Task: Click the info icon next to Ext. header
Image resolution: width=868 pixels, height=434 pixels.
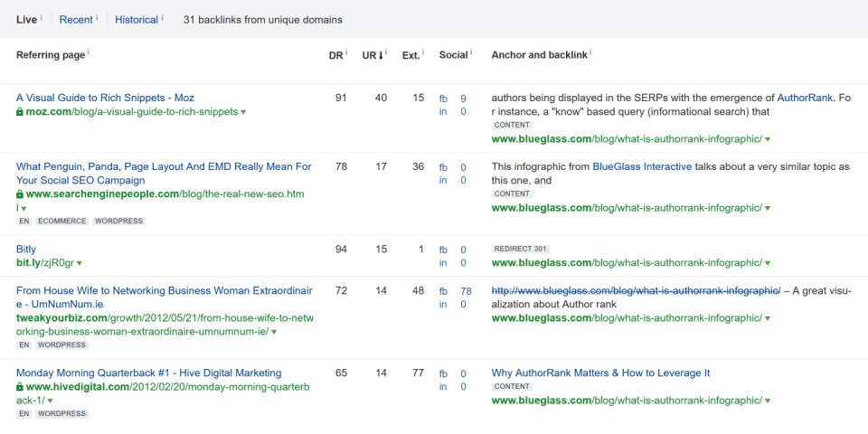Action: point(424,52)
